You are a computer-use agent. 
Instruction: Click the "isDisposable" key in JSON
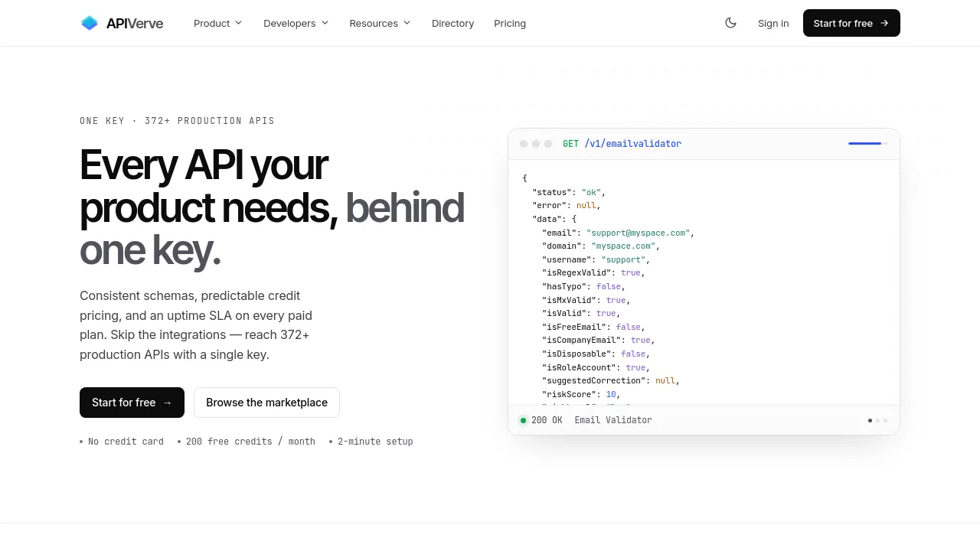tap(577, 354)
